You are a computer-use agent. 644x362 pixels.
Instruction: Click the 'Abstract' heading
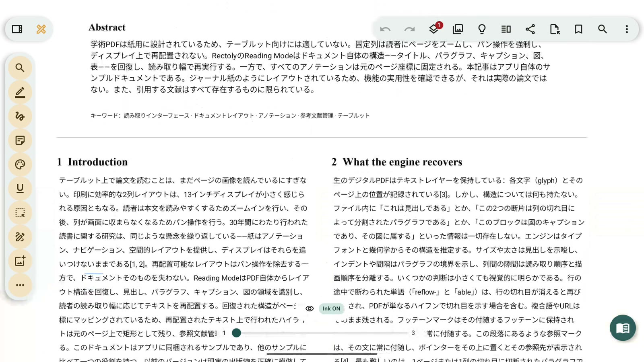tap(107, 27)
